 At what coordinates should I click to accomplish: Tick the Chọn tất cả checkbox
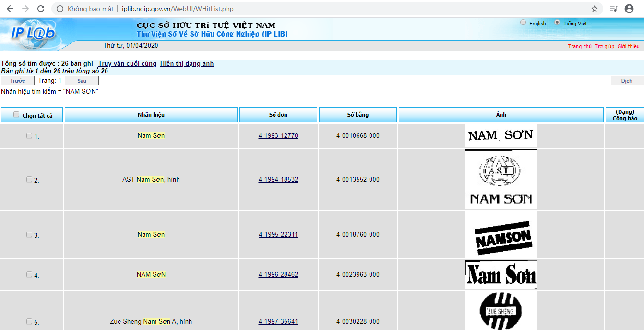coord(16,114)
